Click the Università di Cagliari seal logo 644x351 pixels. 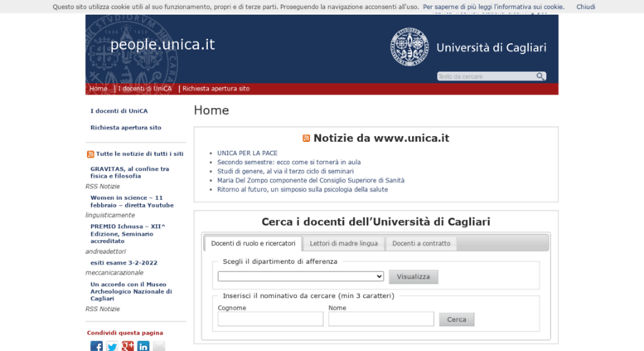(409, 46)
